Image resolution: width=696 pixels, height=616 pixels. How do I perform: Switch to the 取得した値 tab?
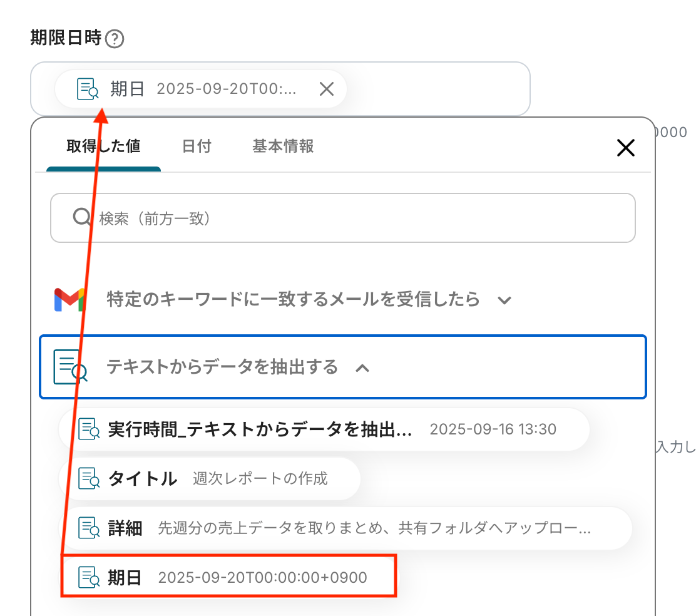point(103,146)
